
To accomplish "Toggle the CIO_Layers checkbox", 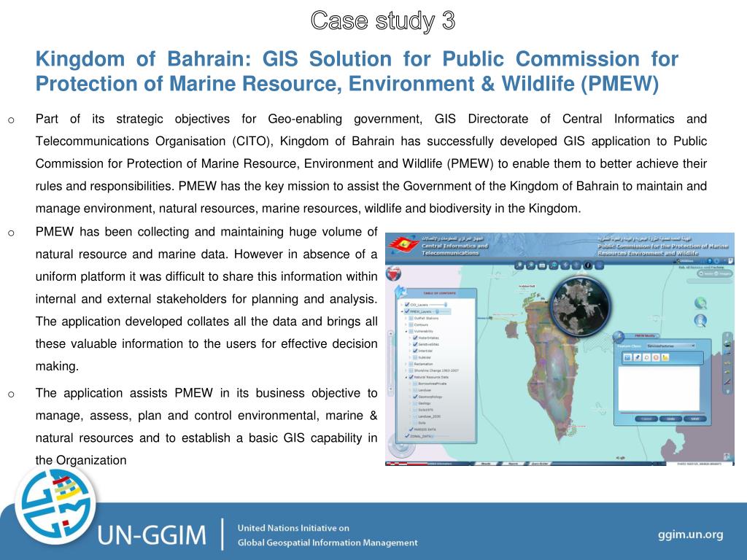I will (x=407, y=305).
